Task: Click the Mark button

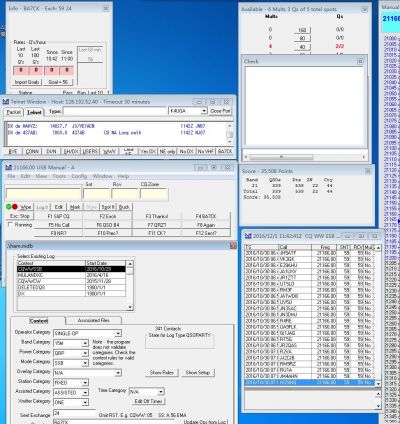Action: pyautogui.click(x=75, y=207)
